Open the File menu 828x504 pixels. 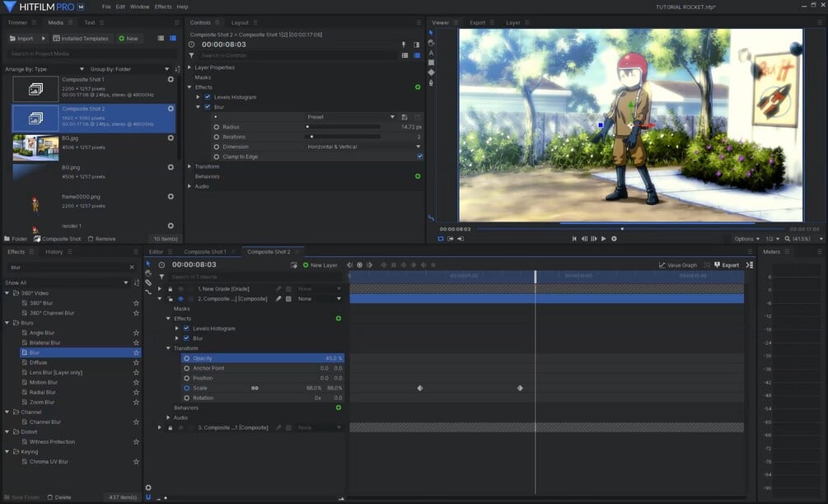(x=106, y=7)
